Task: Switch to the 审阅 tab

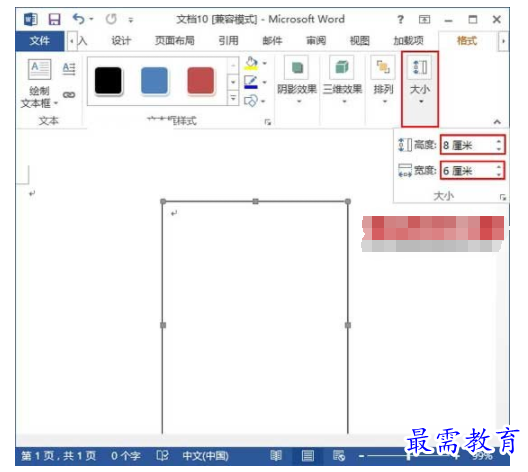Action: tap(316, 41)
